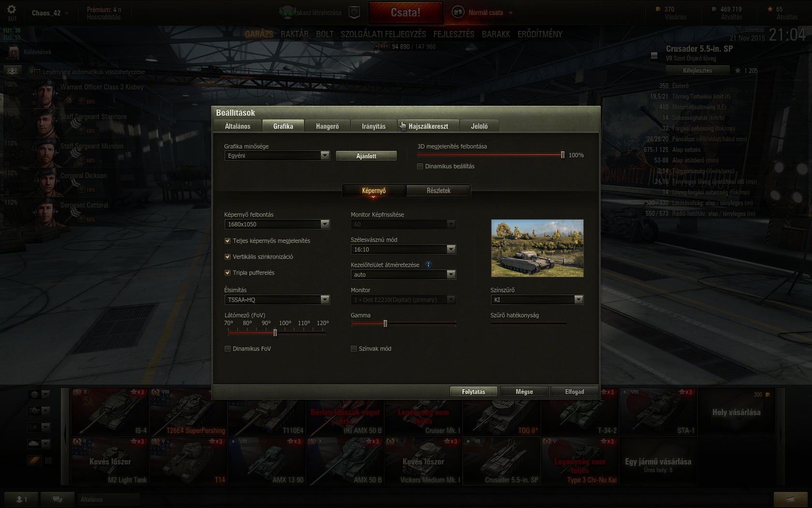
Task: Click the Ajánlott button
Action: click(x=366, y=156)
